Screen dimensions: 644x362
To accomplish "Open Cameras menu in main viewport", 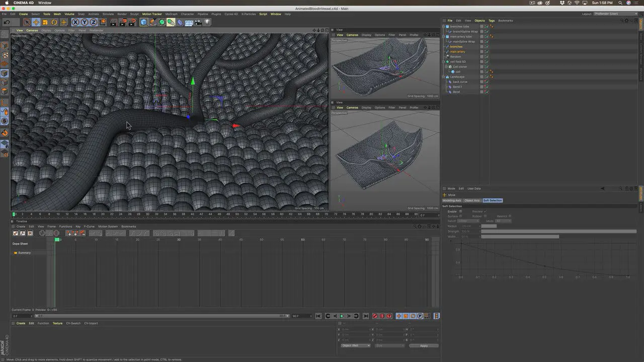I will [32, 30].
